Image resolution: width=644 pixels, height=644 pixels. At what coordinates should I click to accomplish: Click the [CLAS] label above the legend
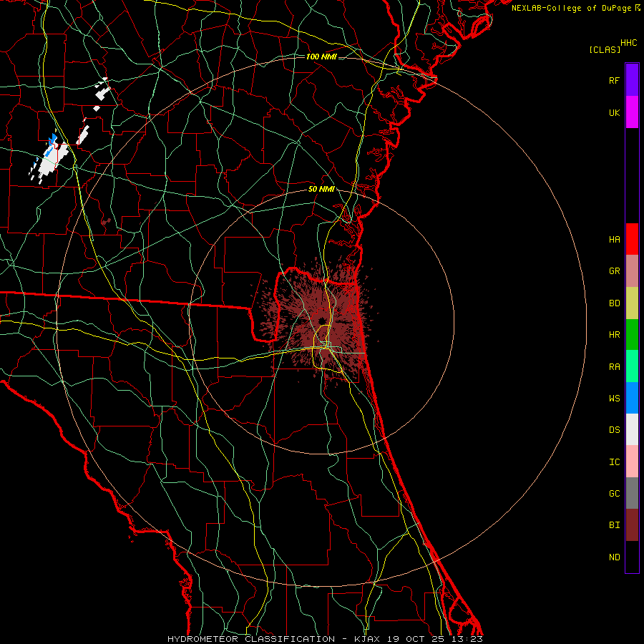pyautogui.click(x=605, y=49)
